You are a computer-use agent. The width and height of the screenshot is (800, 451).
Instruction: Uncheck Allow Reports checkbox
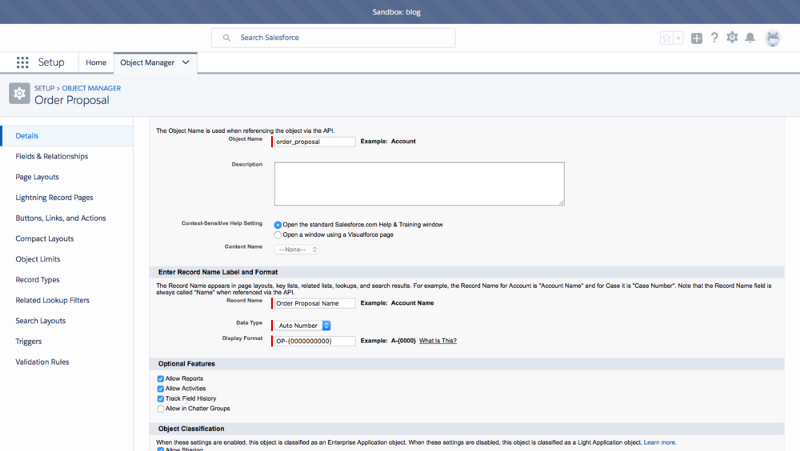coord(161,379)
